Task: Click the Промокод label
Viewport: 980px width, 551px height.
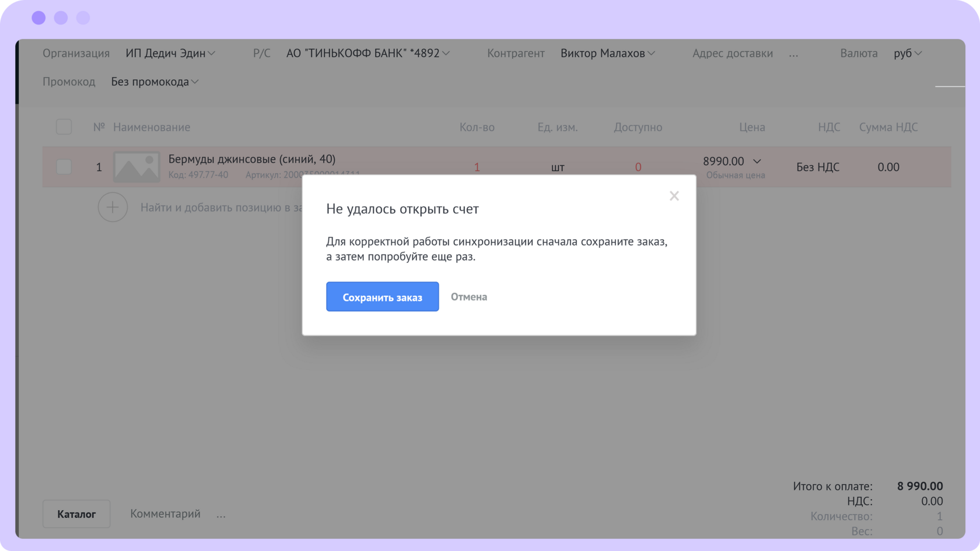Action: point(69,82)
